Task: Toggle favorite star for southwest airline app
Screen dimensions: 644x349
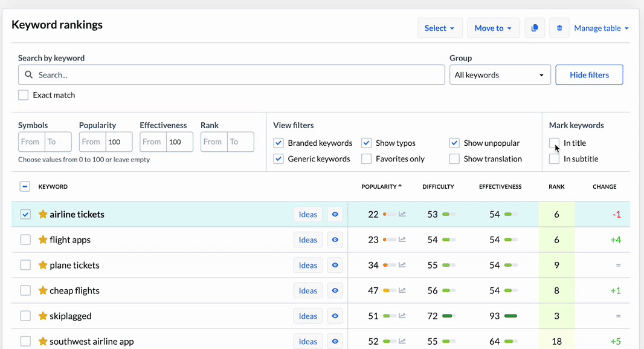Action: [x=43, y=341]
